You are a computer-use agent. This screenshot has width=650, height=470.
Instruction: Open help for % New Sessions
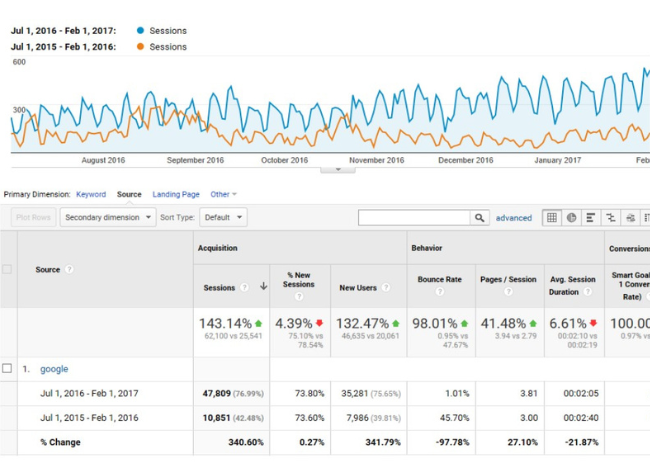[x=299, y=296]
